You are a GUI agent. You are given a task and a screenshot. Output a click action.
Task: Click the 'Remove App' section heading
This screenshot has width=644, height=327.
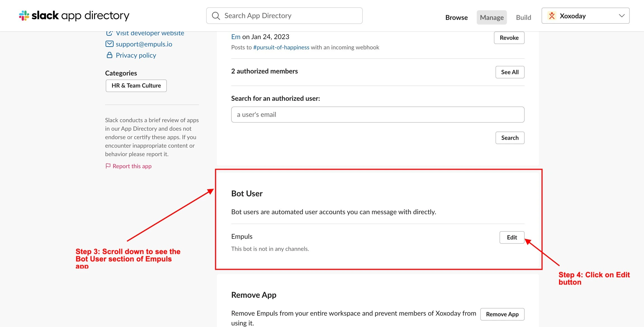(254, 295)
